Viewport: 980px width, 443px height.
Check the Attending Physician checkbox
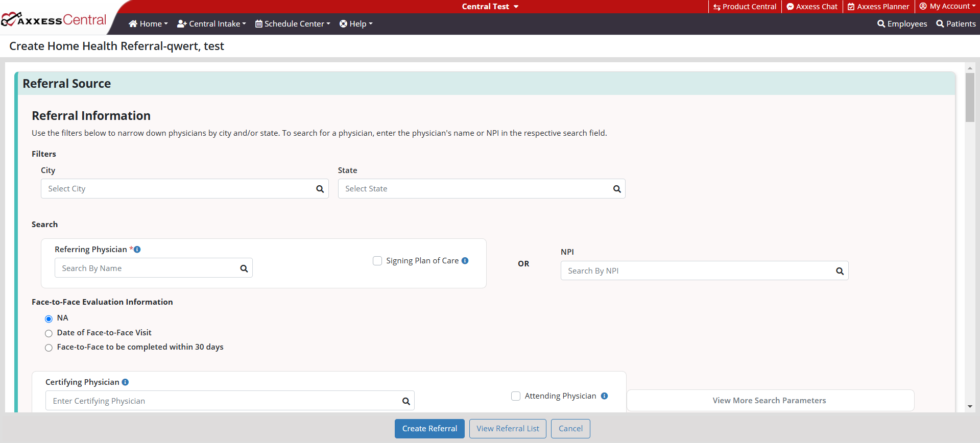click(516, 396)
